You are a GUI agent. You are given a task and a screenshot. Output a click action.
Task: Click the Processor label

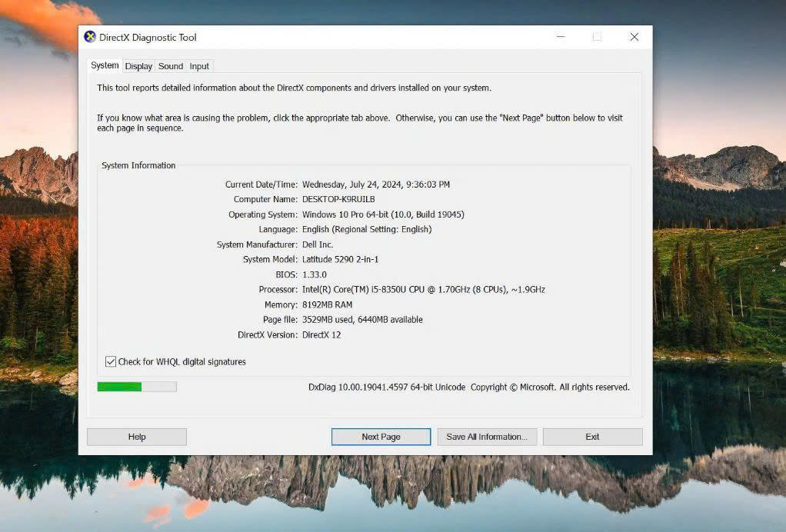278,290
